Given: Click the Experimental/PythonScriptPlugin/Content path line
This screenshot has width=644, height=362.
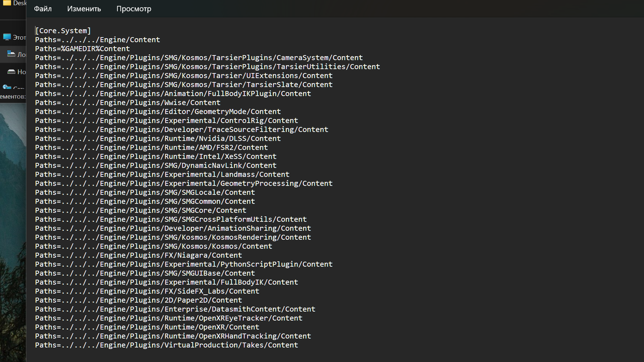Looking at the screenshot, I should click(x=184, y=264).
